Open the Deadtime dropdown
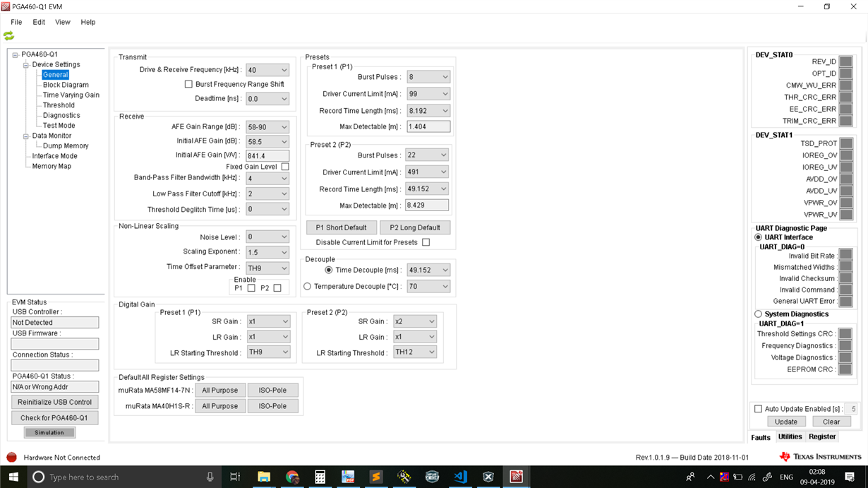 tap(267, 99)
